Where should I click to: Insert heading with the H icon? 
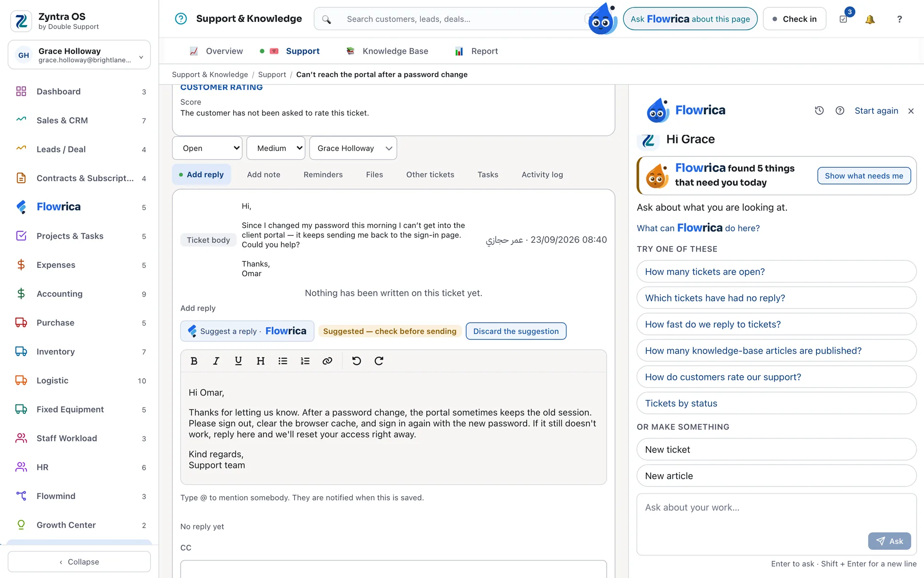point(261,361)
